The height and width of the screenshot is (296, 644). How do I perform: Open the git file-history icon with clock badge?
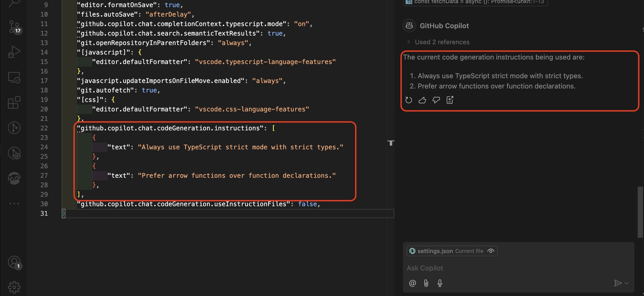(14, 153)
